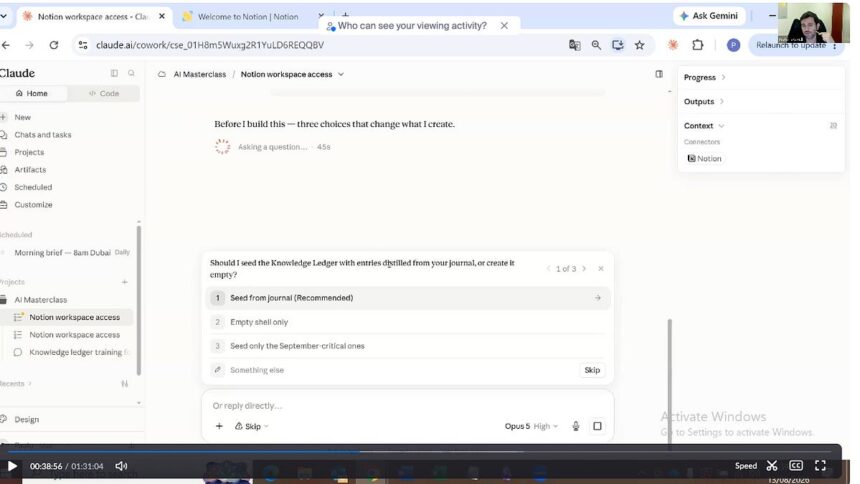This screenshot has height=484, width=860.
Task: Start a New chat in sidebar
Action: click(x=22, y=117)
